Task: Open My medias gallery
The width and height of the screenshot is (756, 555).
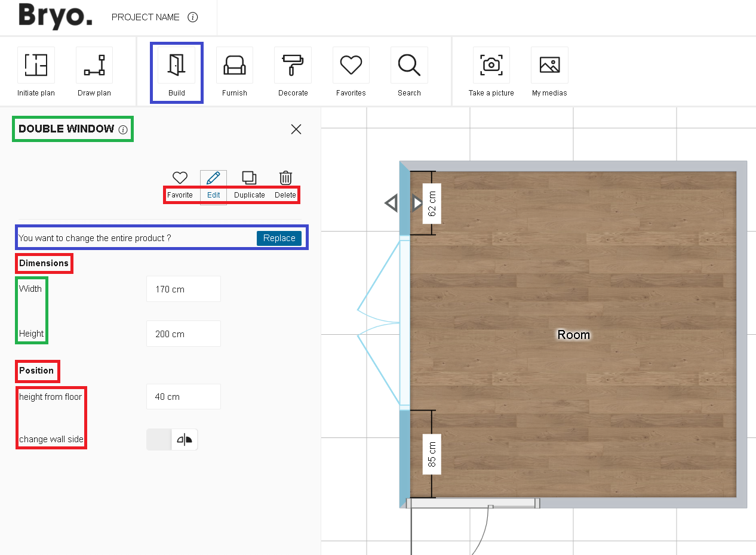Action: (549, 65)
